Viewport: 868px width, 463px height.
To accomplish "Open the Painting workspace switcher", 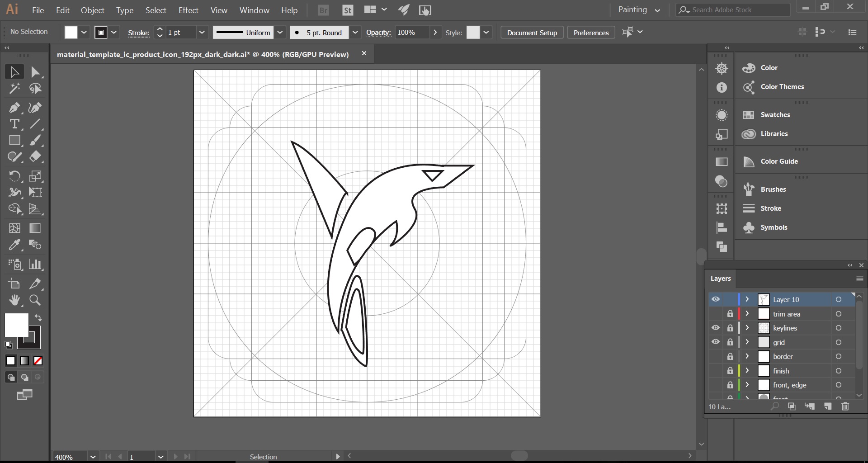I will [639, 10].
